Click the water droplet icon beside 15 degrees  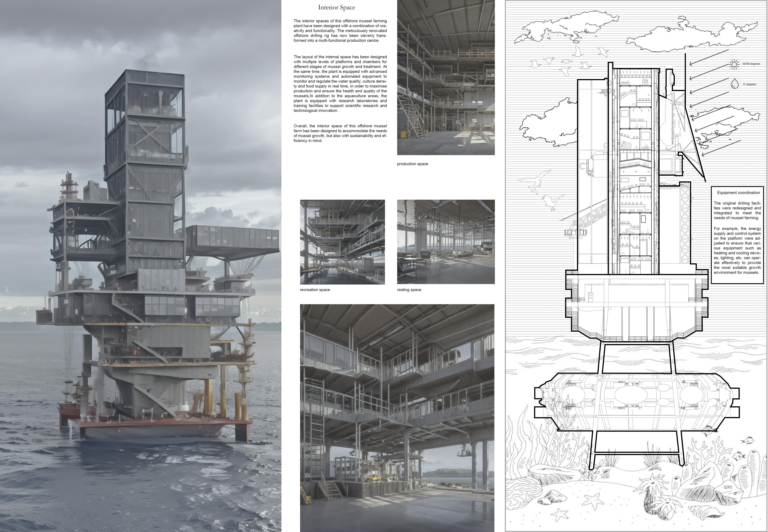coord(734,84)
